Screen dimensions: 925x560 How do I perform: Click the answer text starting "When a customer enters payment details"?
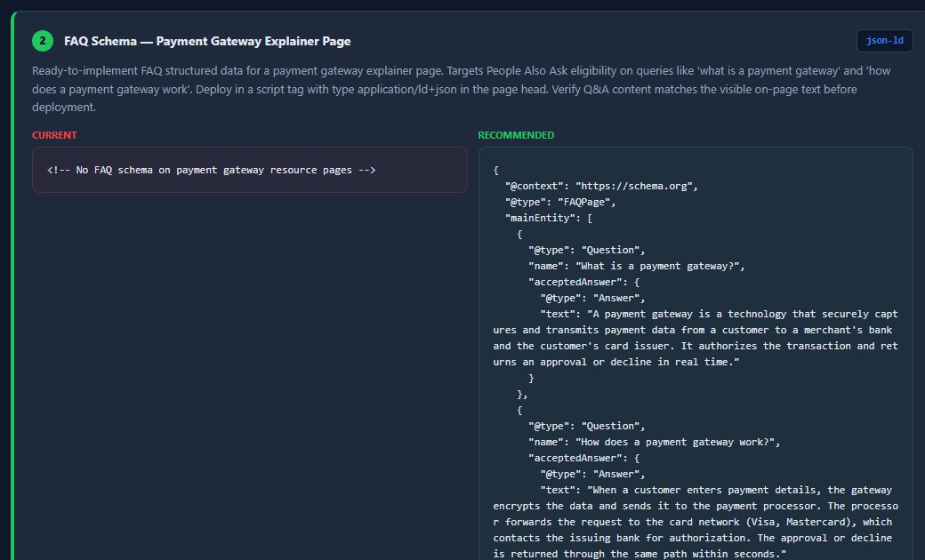coord(696,522)
